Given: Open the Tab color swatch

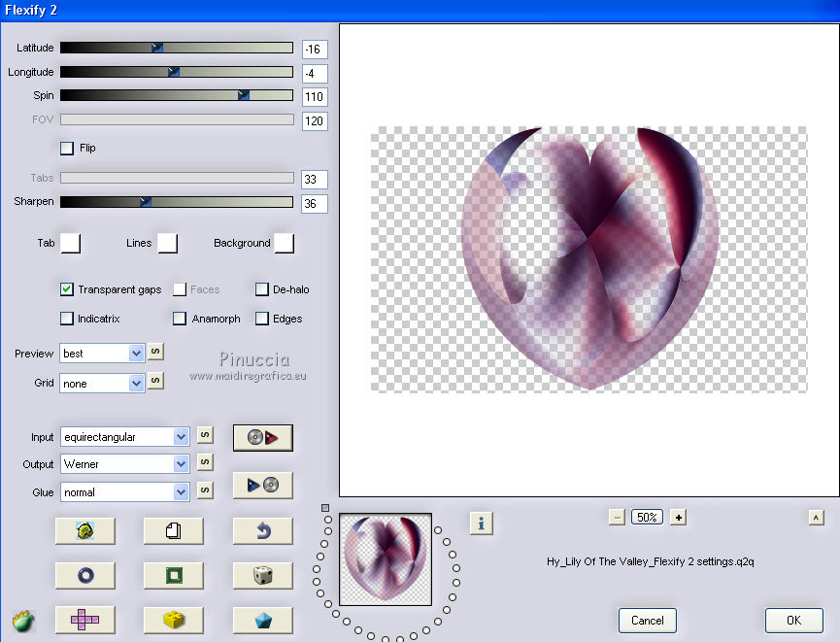Looking at the screenshot, I should 70,243.
